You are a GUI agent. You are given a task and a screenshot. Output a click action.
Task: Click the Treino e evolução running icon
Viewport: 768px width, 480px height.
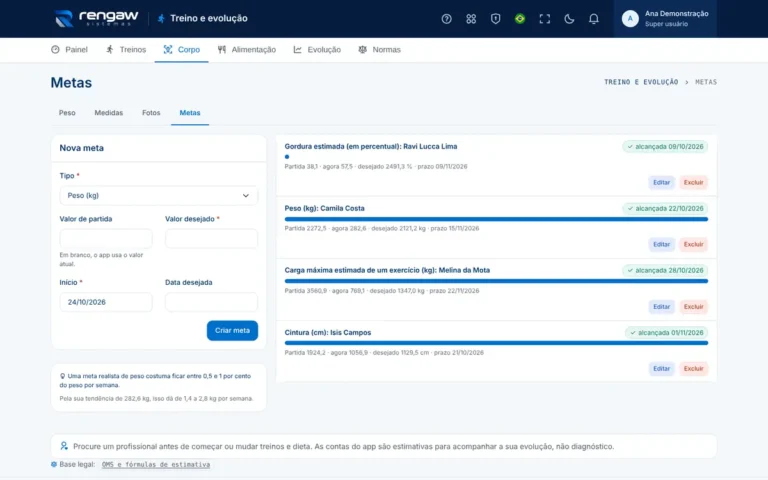pos(161,19)
